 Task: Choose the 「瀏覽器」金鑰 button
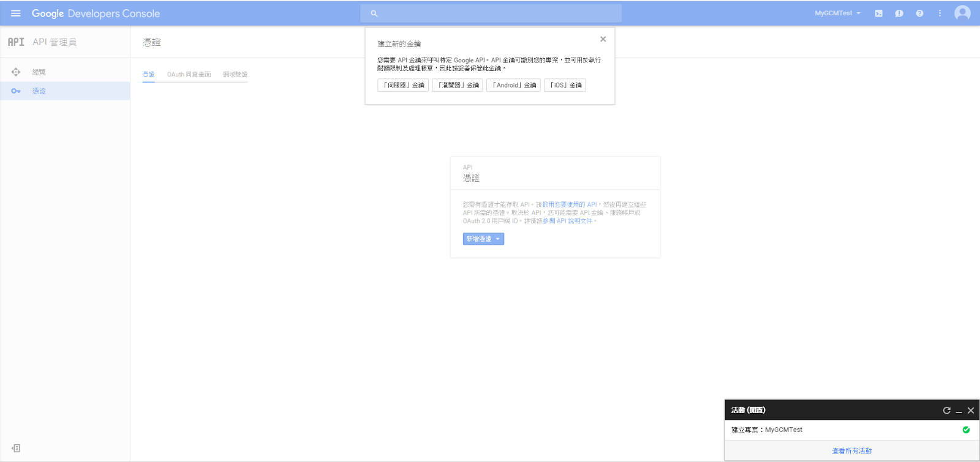click(x=458, y=85)
